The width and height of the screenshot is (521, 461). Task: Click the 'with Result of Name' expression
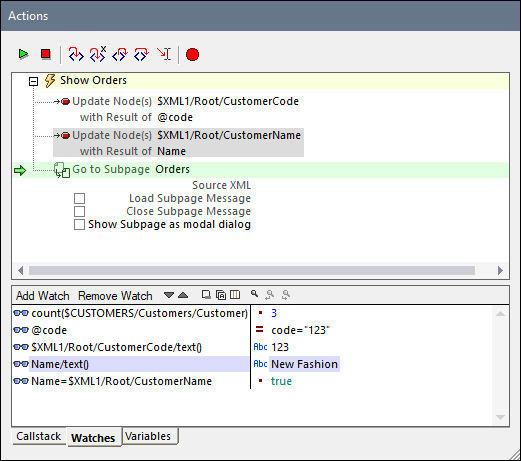coord(133,151)
